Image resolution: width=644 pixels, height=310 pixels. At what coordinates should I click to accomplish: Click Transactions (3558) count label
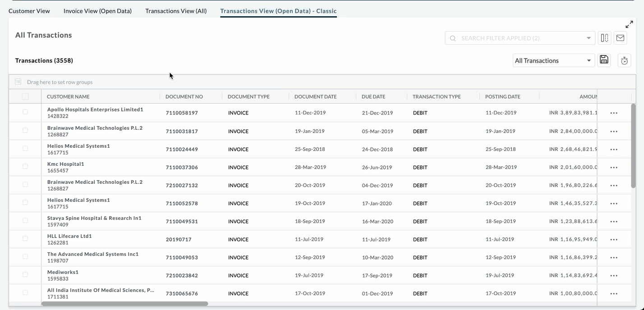coord(44,60)
